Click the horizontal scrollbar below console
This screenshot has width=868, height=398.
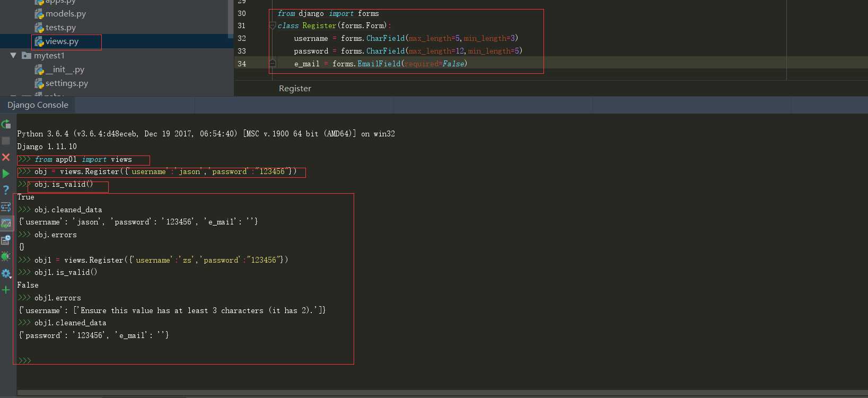coord(442,393)
